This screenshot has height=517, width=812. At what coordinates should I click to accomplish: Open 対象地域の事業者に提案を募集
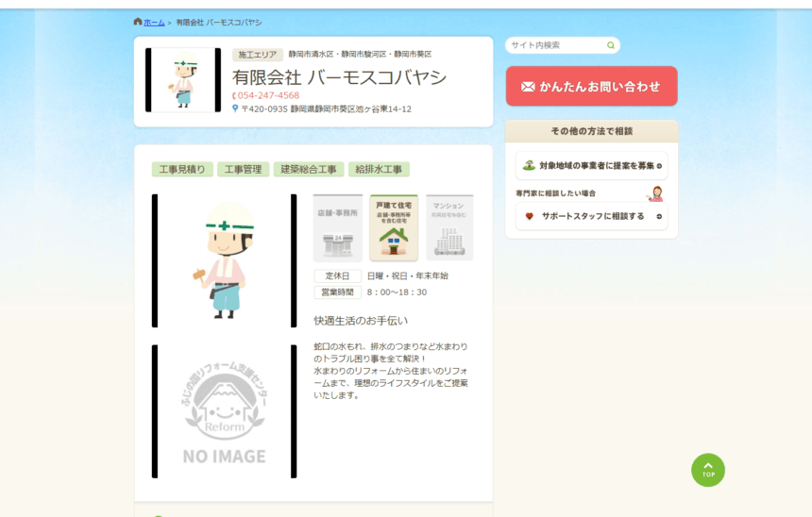[x=591, y=166]
